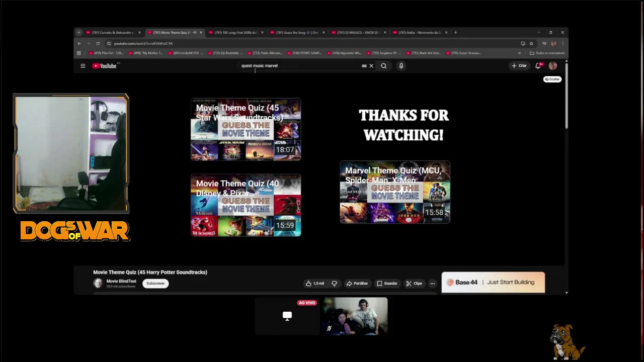This screenshot has height=362, width=644.
Task: Click the Criar create button
Action: click(x=519, y=65)
